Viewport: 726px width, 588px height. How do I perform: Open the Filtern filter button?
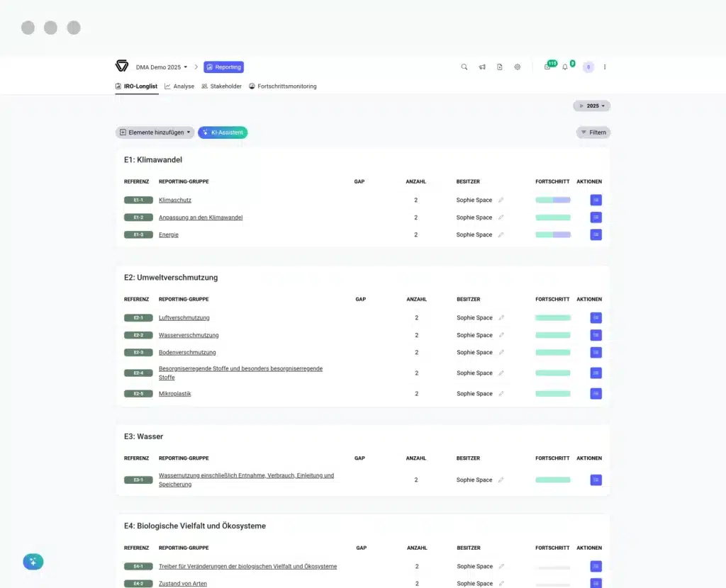[x=593, y=132]
